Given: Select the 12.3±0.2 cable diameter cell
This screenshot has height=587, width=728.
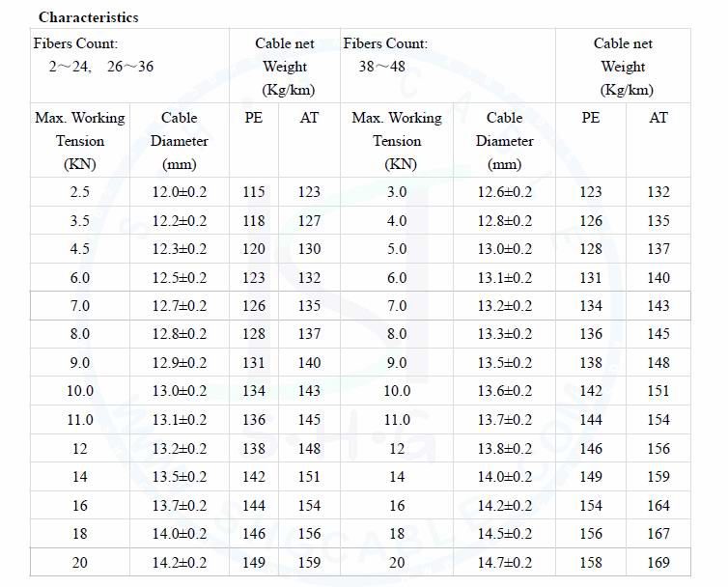Looking at the screenshot, I should click(x=180, y=249).
